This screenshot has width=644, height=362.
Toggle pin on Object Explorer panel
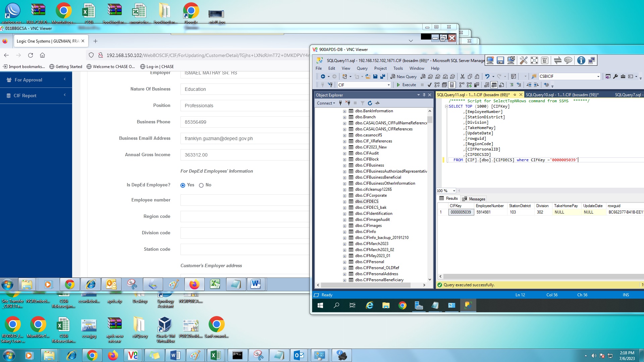click(424, 95)
